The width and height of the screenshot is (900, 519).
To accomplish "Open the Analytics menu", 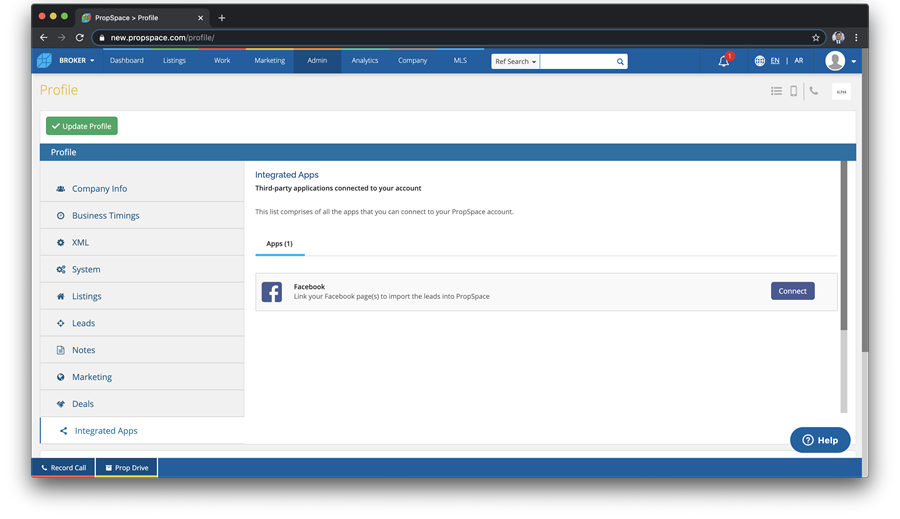I will click(365, 60).
